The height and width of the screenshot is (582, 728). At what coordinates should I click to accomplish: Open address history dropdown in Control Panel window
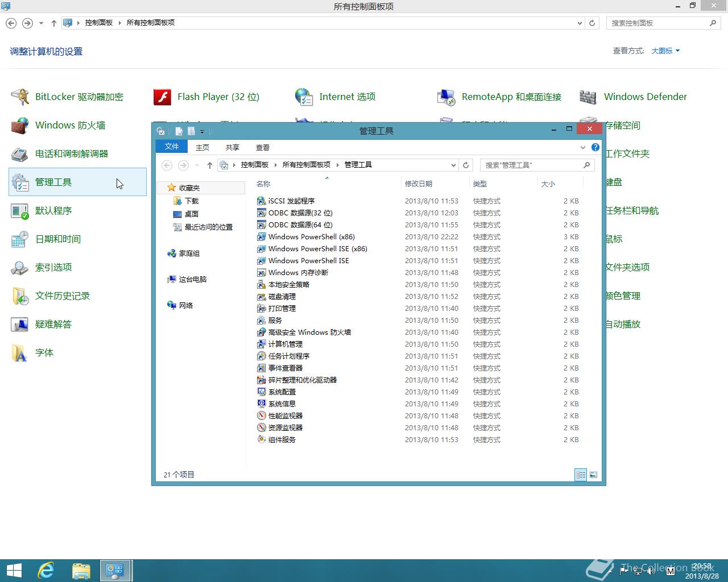580,23
